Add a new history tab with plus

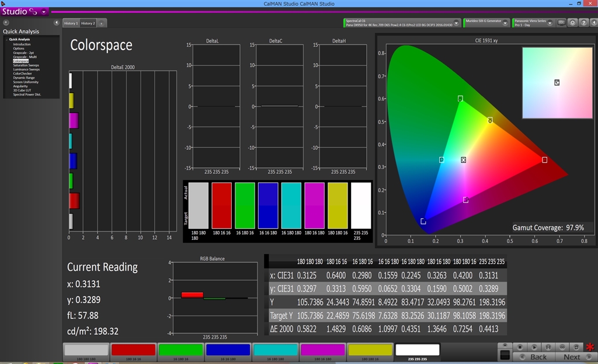pos(102,23)
